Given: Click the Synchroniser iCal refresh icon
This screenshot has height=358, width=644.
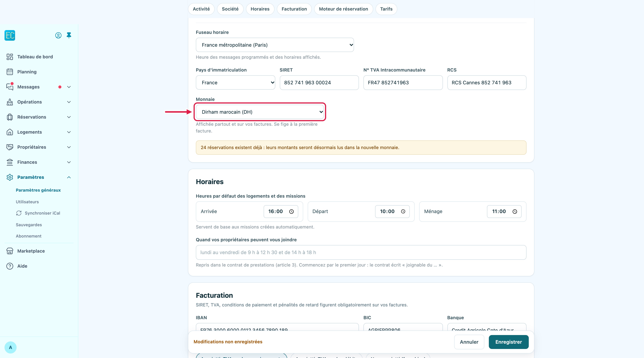Looking at the screenshot, I should [x=19, y=213].
